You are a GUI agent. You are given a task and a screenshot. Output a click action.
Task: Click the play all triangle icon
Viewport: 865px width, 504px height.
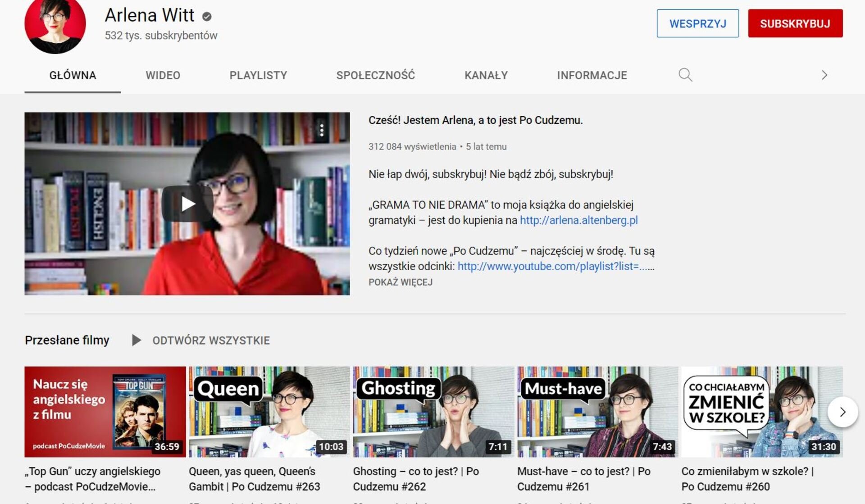tap(136, 340)
